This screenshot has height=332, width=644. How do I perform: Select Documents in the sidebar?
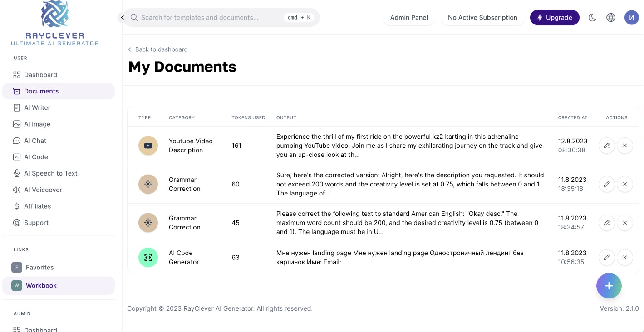(x=59, y=91)
